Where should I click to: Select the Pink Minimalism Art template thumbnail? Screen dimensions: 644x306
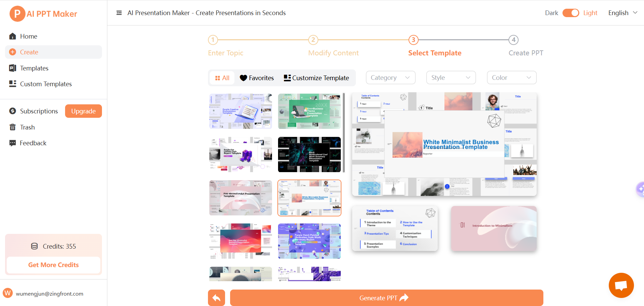(x=240, y=198)
